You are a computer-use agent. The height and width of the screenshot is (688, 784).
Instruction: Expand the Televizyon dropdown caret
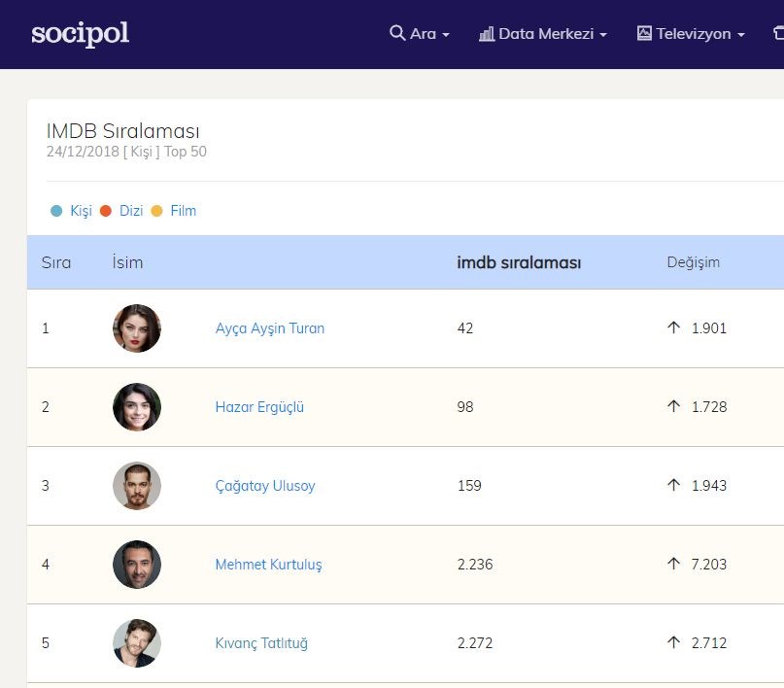741,35
